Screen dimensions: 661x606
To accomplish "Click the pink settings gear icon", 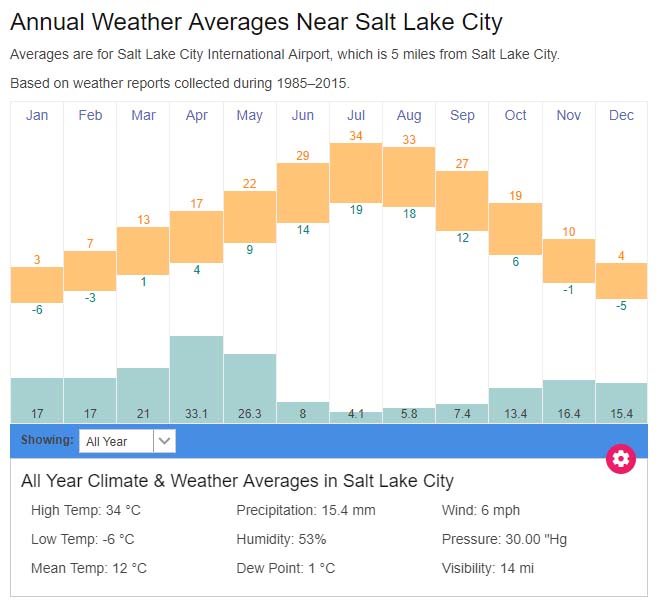I will pos(621,459).
